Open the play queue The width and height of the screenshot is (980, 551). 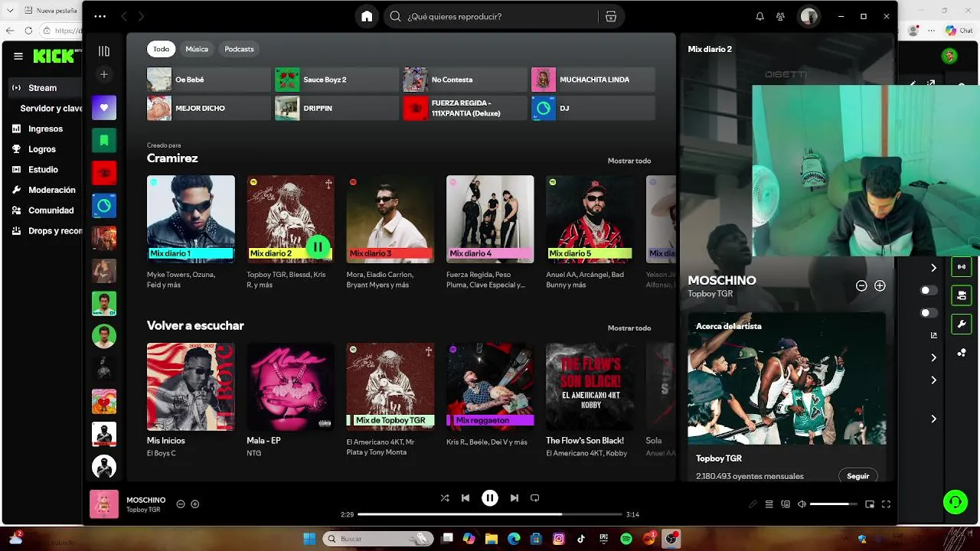coord(769,504)
